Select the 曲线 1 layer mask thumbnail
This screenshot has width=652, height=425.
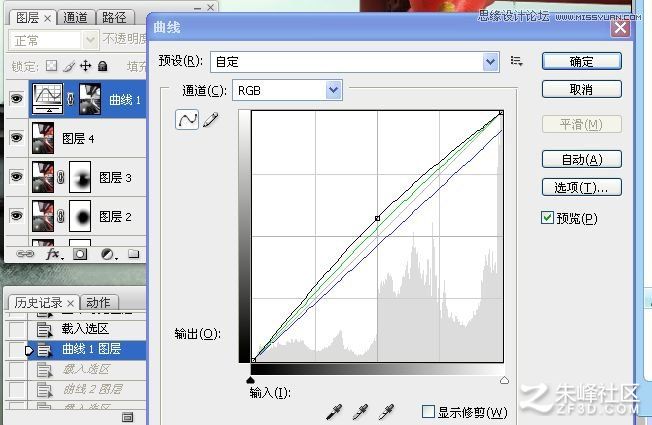pyautogui.click(x=90, y=99)
